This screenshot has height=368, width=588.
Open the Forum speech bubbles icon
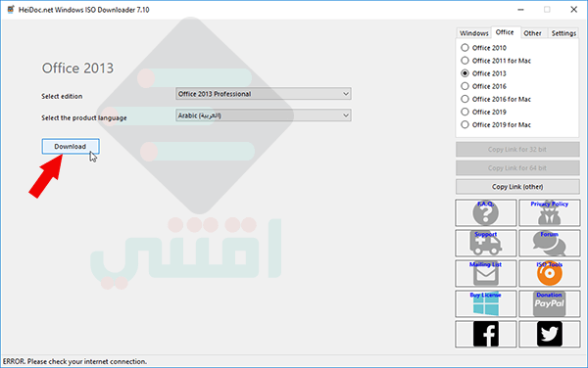click(x=550, y=243)
